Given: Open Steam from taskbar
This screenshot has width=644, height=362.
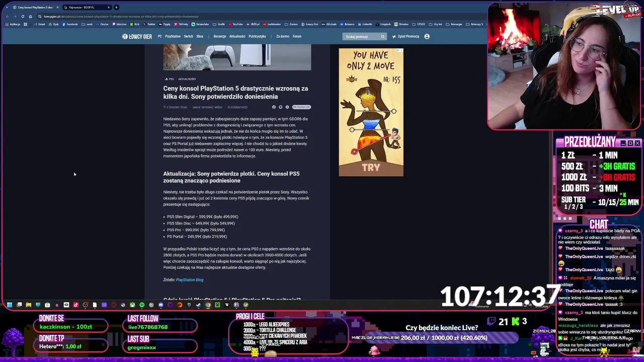Looking at the screenshot, I should [198, 305].
